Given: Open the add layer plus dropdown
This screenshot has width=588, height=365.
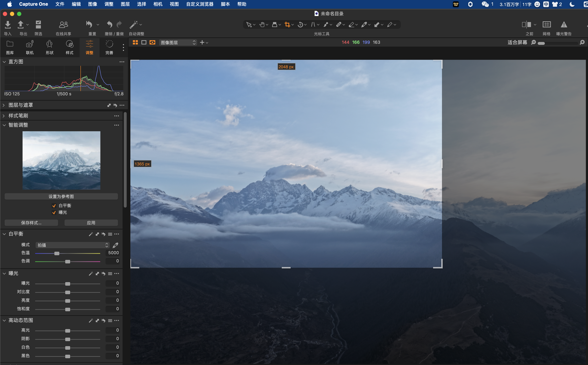Looking at the screenshot, I should [x=204, y=43].
